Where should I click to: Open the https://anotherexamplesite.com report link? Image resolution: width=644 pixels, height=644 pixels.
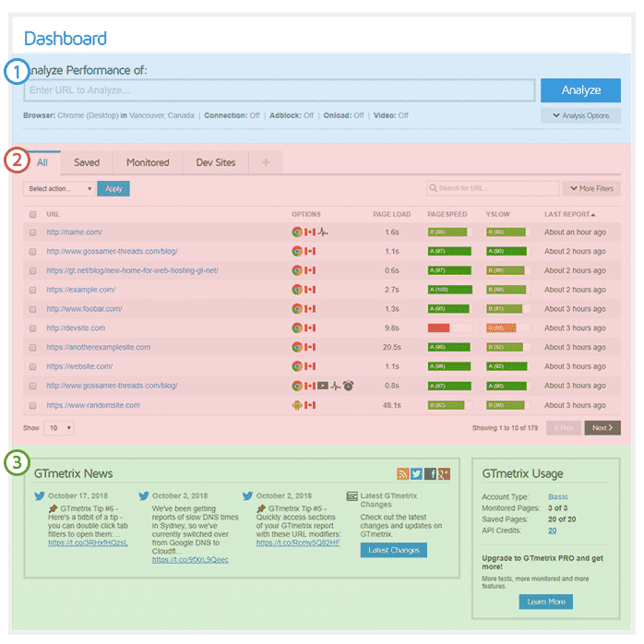[98, 347]
